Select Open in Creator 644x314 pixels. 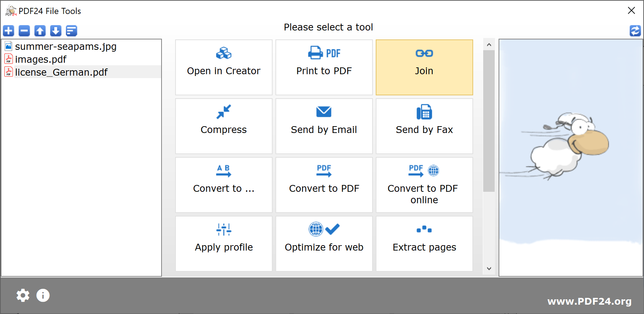(224, 67)
